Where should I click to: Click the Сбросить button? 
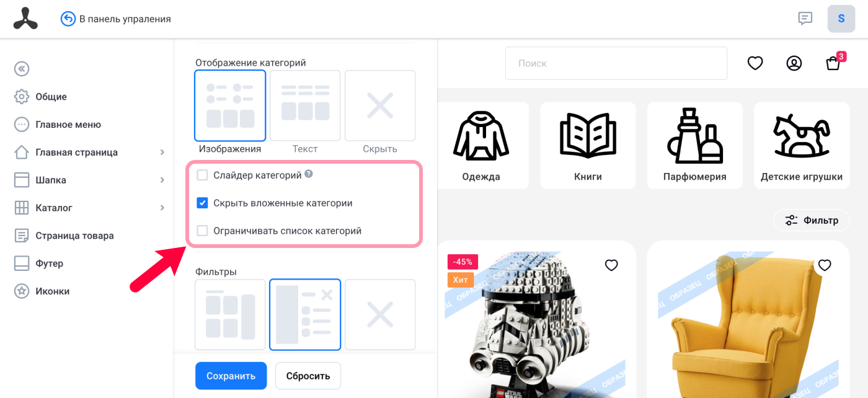click(308, 376)
